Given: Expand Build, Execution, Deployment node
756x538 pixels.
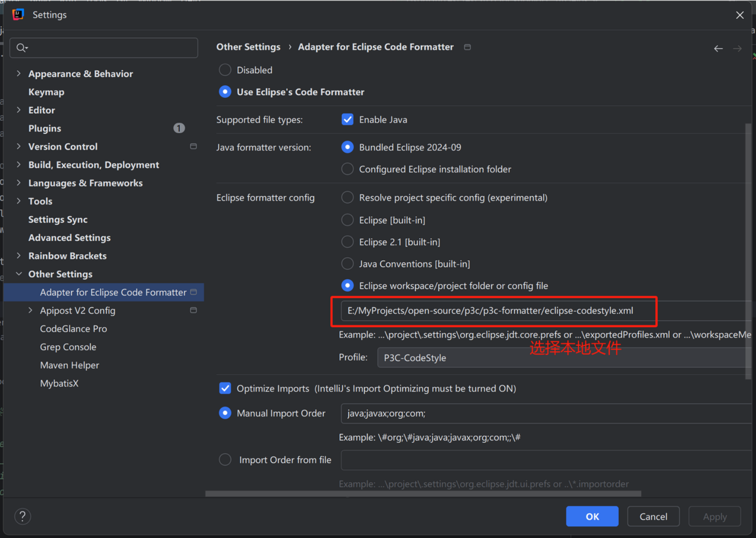Looking at the screenshot, I should pos(19,165).
